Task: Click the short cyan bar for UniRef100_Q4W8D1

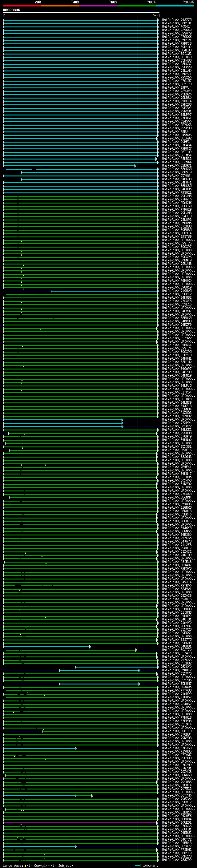Action: coord(47,647)
